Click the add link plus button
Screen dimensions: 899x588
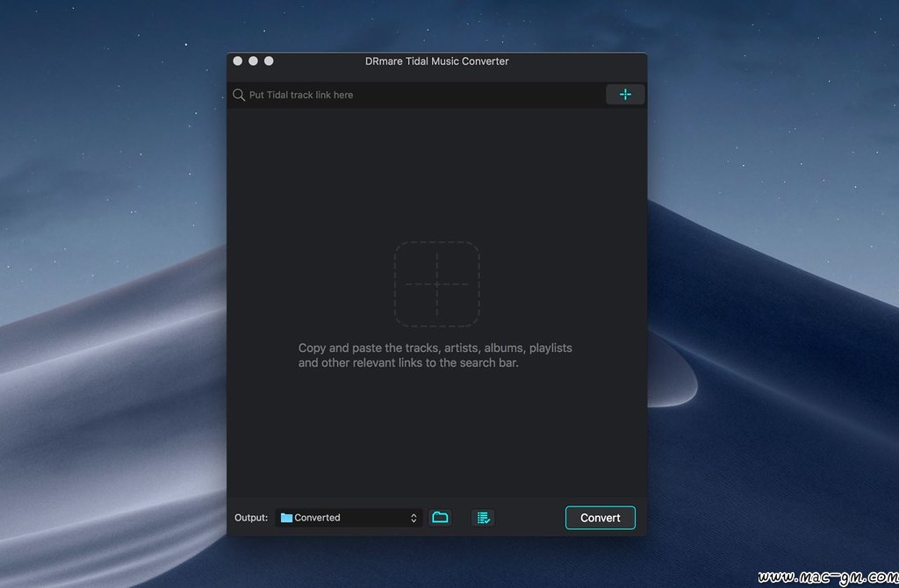tap(625, 95)
